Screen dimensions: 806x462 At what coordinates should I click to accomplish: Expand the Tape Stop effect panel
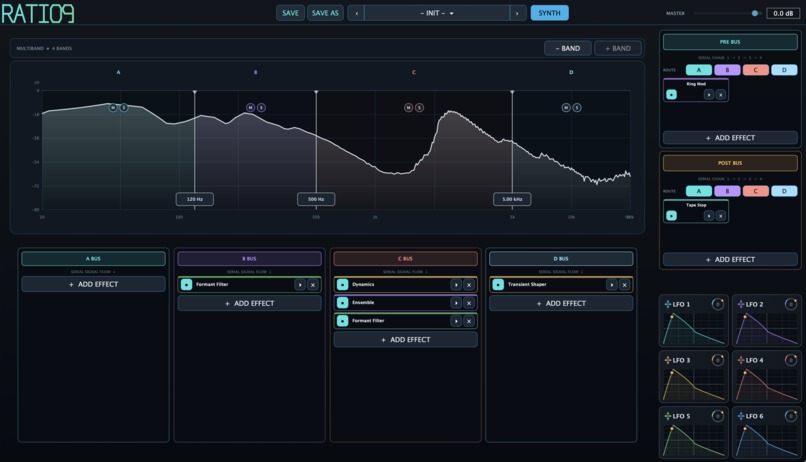[x=709, y=216]
